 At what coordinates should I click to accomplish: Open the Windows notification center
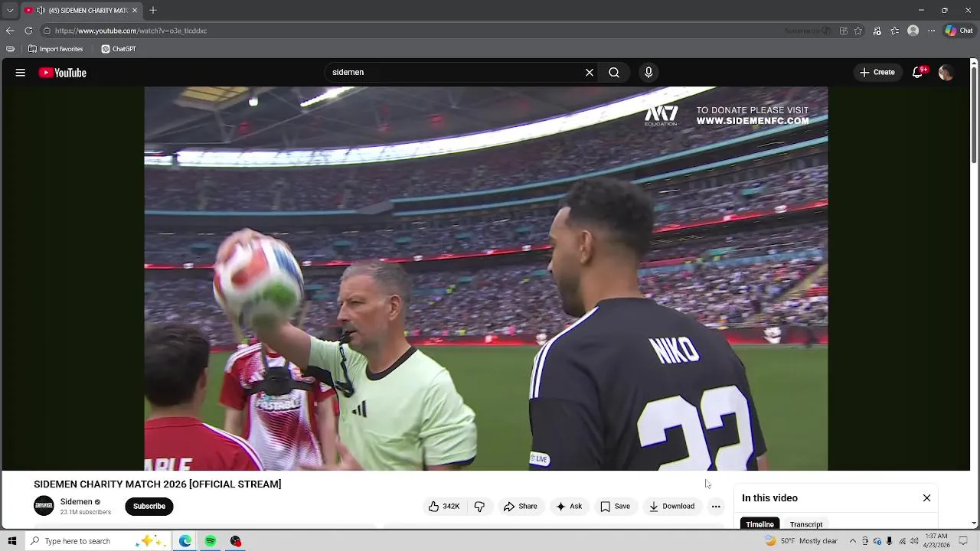click(x=962, y=541)
